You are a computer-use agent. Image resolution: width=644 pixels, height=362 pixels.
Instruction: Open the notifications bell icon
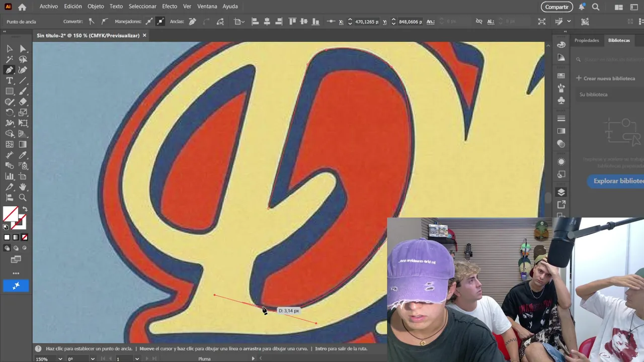(x=582, y=7)
